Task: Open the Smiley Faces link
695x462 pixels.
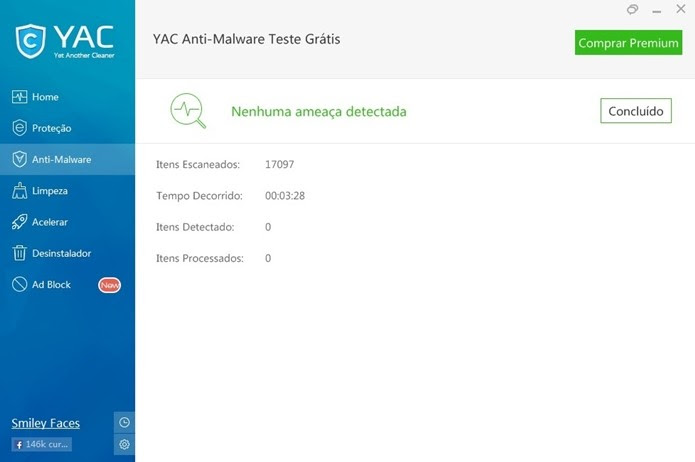Action: point(46,423)
